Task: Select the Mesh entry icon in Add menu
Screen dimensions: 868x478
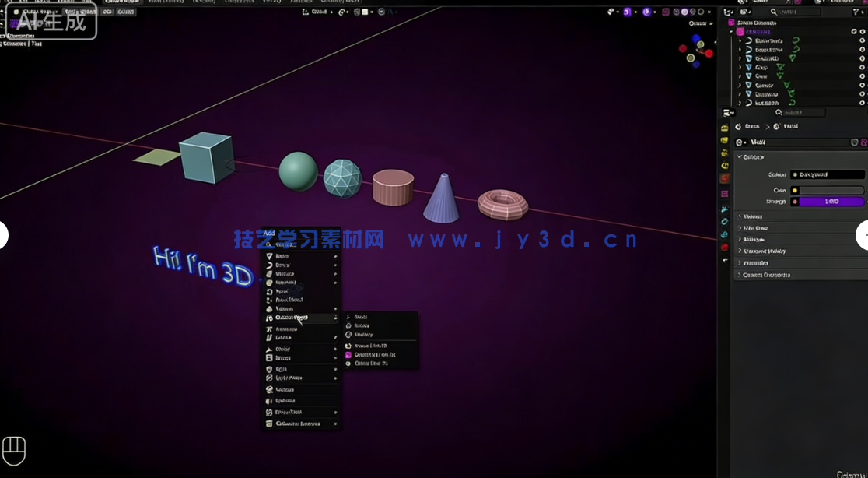Action: pyautogui.click(x=270, y=256)
